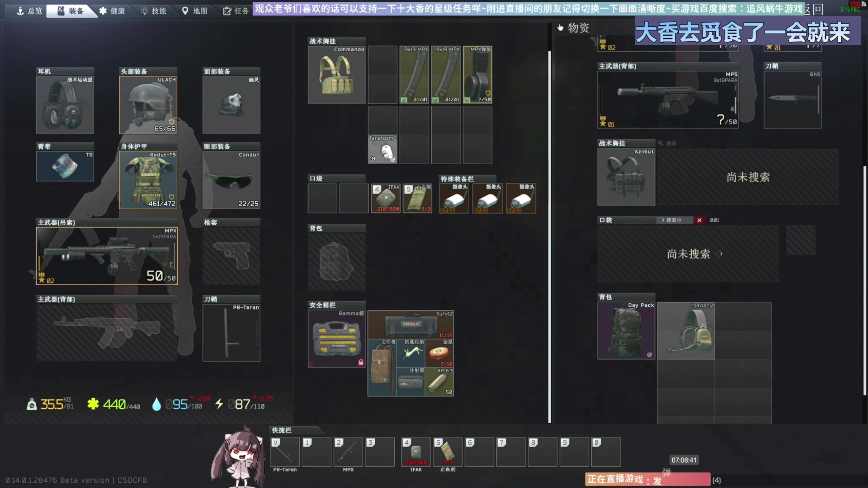Switch to the 装备 gear tab
Image resolution: width=868 pixels, height=488 pixels.
(x=71, y=11)
